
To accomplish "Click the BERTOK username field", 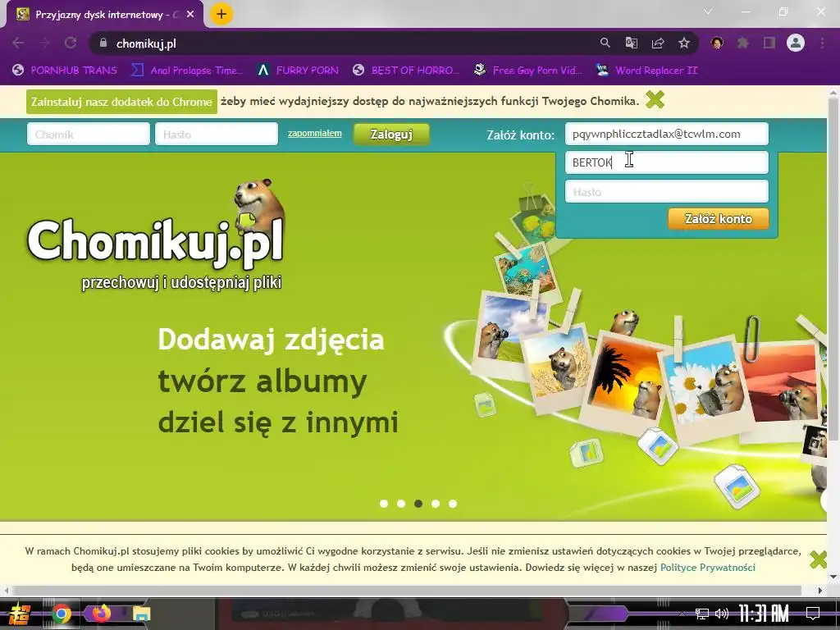I will coord(666,162).
